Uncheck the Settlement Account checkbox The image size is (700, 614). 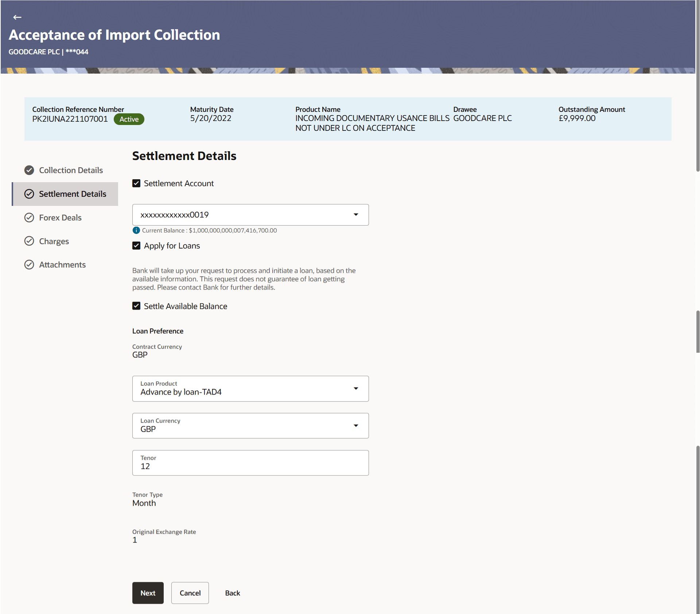click(x=136, y=183)
